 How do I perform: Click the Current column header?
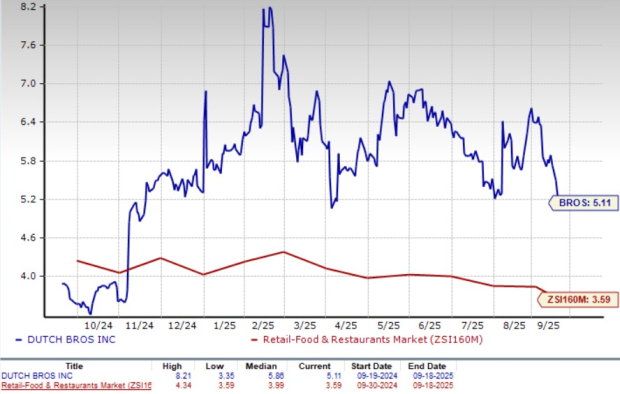click(x=314, y=366)
